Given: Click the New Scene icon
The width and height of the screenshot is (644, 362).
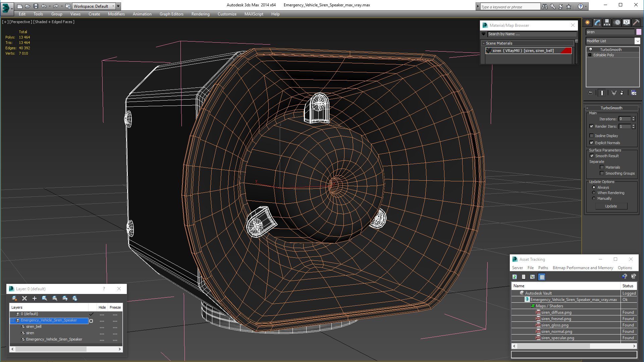Looking at the screenshot, I should click(20, 6).
